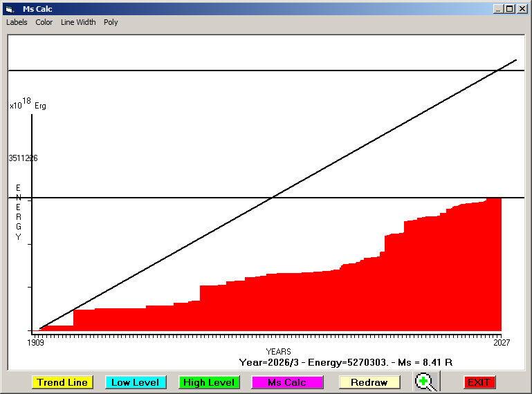532x394 pixels.
Task: Maximize the Ms Calc window
Action: [x=510, y=9]
